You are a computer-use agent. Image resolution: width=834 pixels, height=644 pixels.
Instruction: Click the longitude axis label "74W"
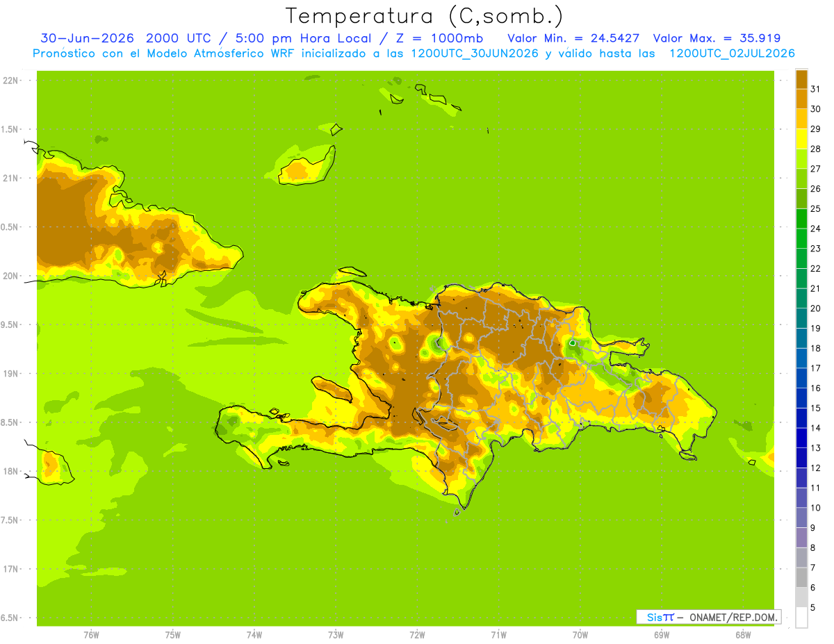[x=254, y=636]
